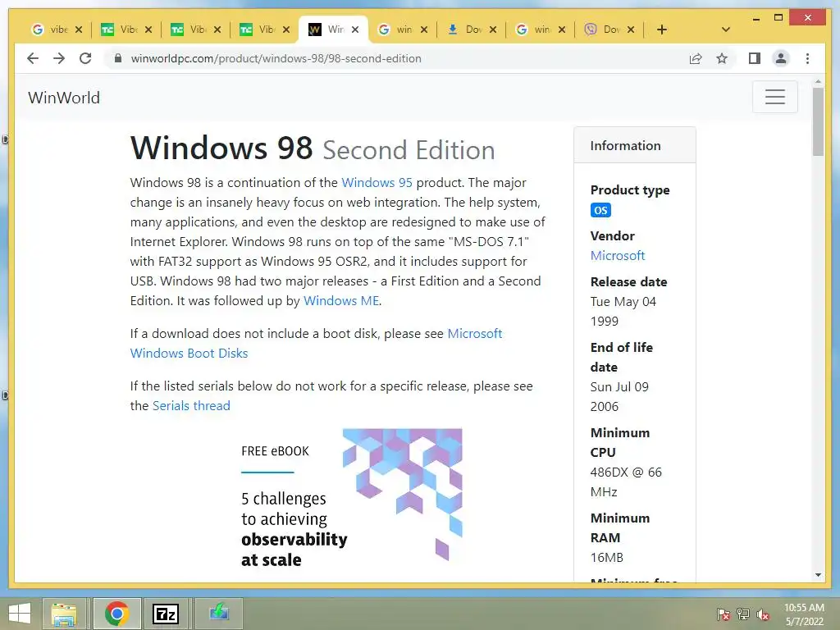Share this page using share icon
This screenshot has height=630, width=840.
[x=696, y=58]
